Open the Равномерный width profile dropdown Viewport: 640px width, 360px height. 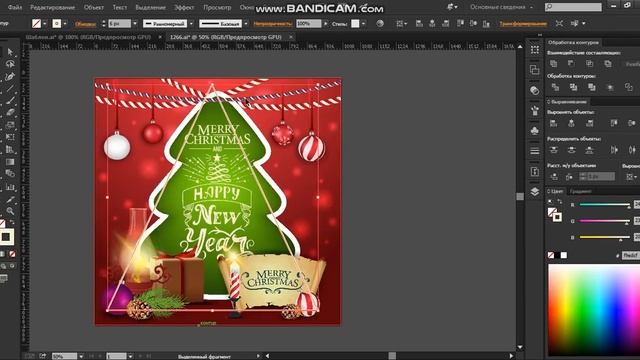click(x=191, y=24)
